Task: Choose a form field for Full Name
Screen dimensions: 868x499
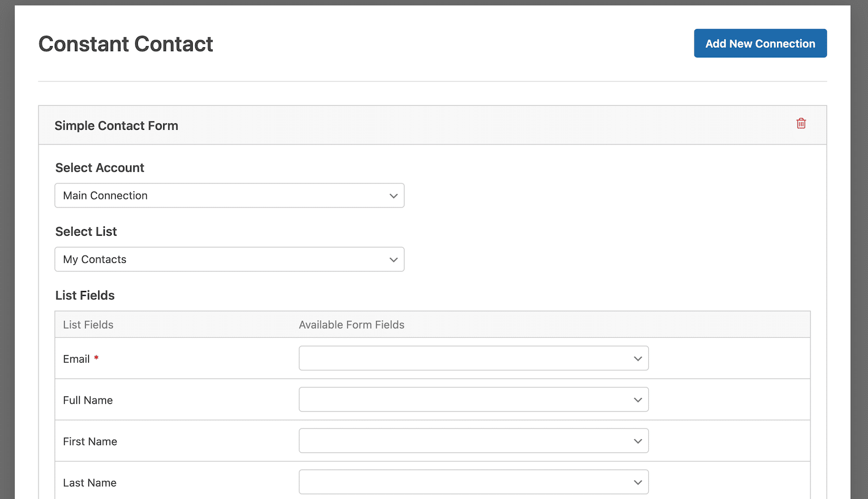Action: pyautogui.click(x=473, y=400)
